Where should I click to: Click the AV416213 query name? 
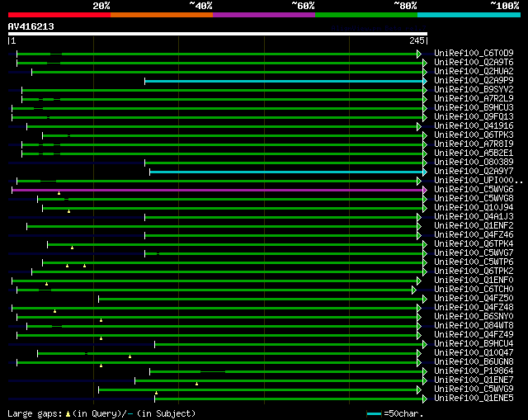31,26
